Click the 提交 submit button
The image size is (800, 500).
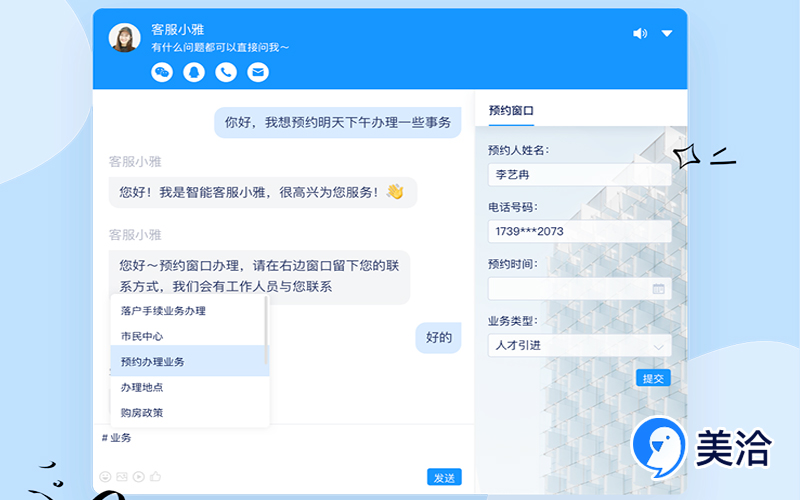click(653, 378)
